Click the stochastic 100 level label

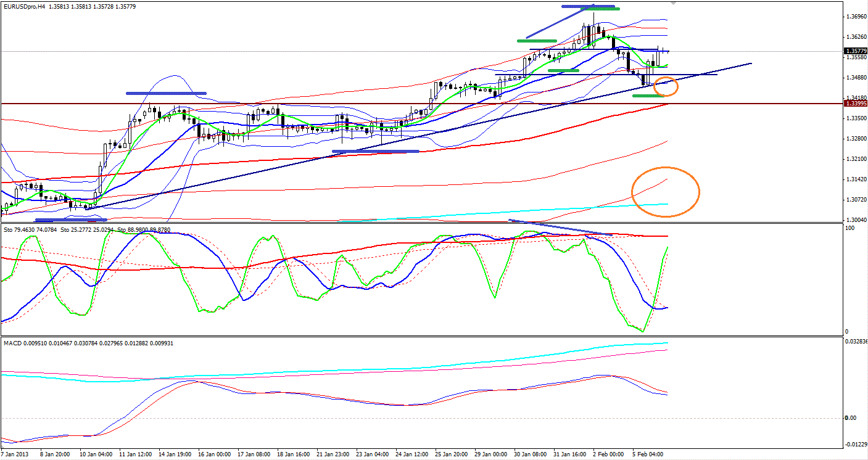pos(849,229)
